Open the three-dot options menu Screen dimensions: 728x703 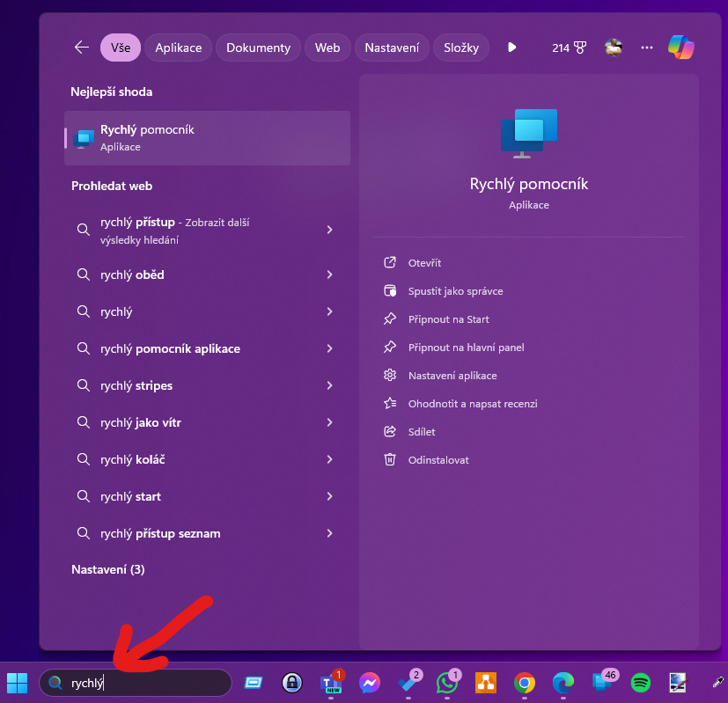pos(647,48)
